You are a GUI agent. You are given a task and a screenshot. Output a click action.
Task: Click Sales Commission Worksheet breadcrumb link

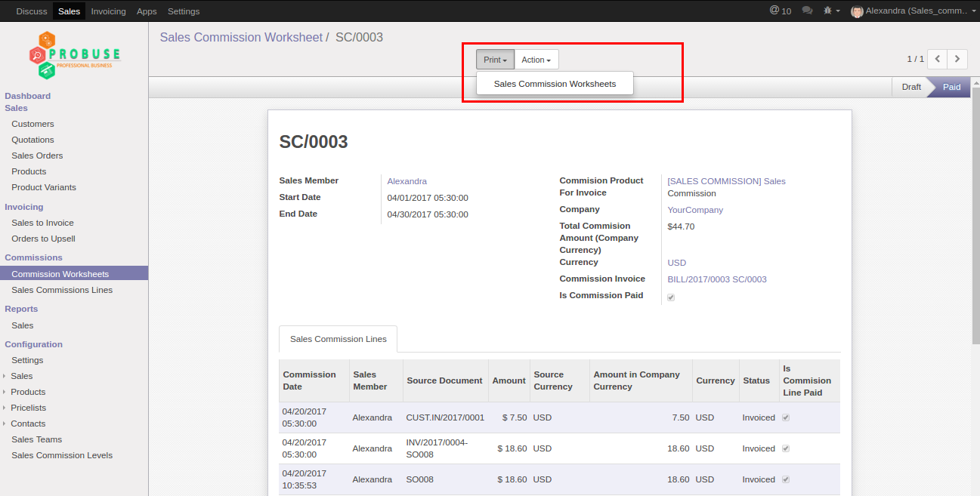(241, 37)
